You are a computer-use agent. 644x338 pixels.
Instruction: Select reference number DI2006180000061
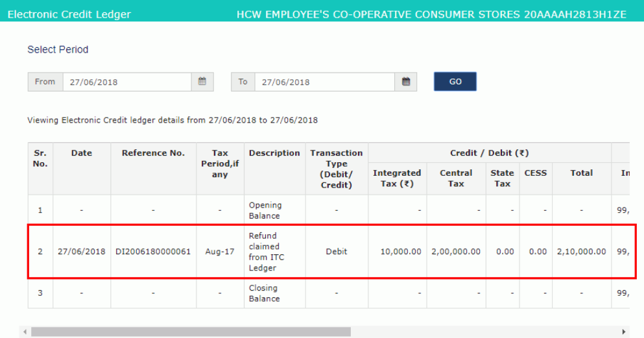(153, 251)
